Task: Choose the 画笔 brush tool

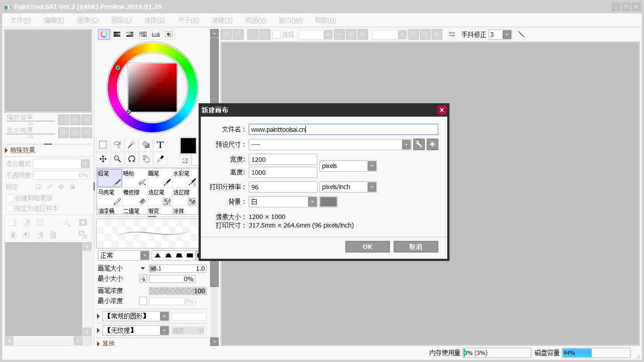Action: point(160,178)
